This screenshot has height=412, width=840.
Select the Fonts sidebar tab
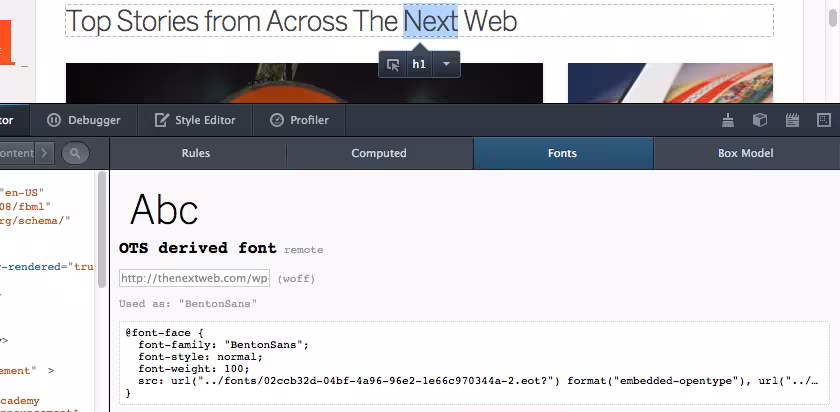[x=562, y=153]
